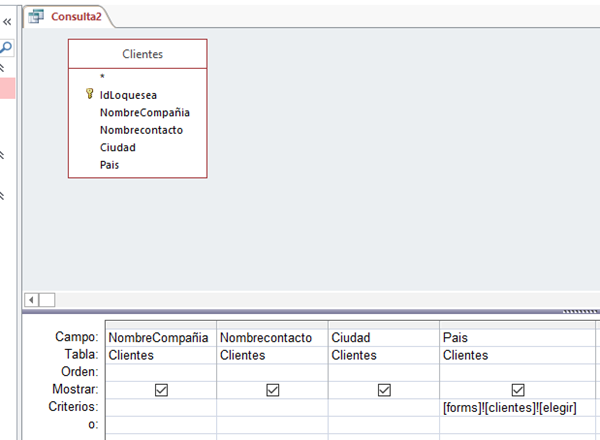Click the Criterios cell under the Ciudad column

point(383,407)
